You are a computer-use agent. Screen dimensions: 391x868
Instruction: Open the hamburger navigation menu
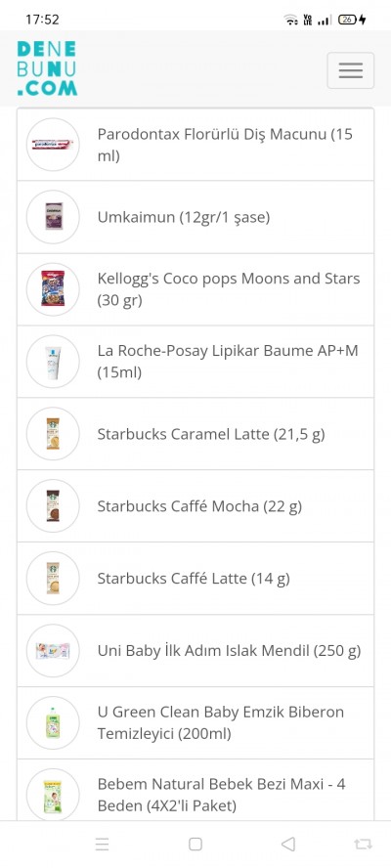350,70
